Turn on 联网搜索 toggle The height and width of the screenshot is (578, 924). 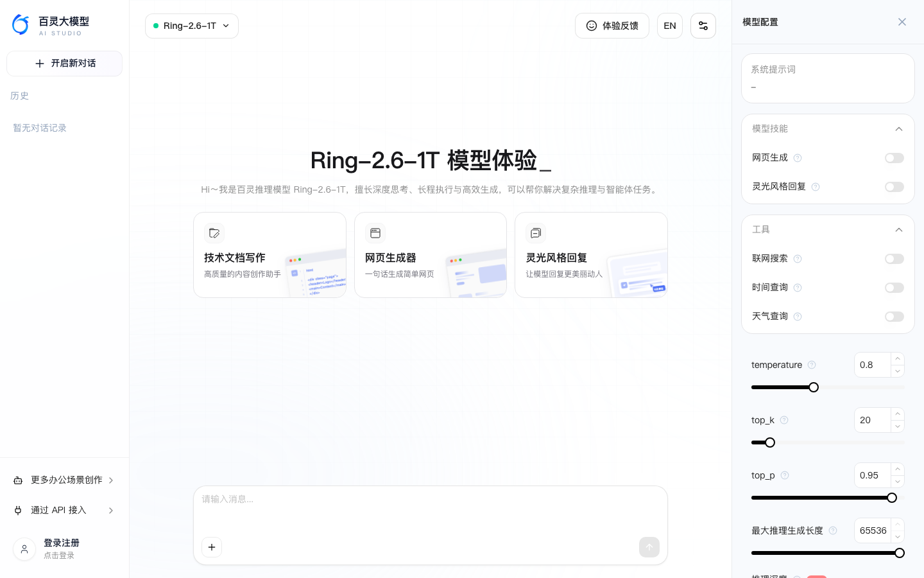pyautogui.click(x=894, y=259)
